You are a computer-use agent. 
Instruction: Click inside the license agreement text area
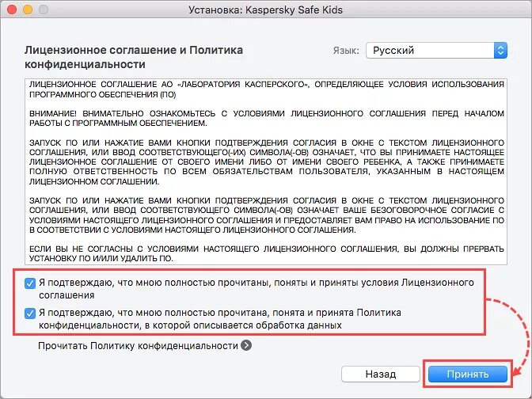(x=266, y=172)
